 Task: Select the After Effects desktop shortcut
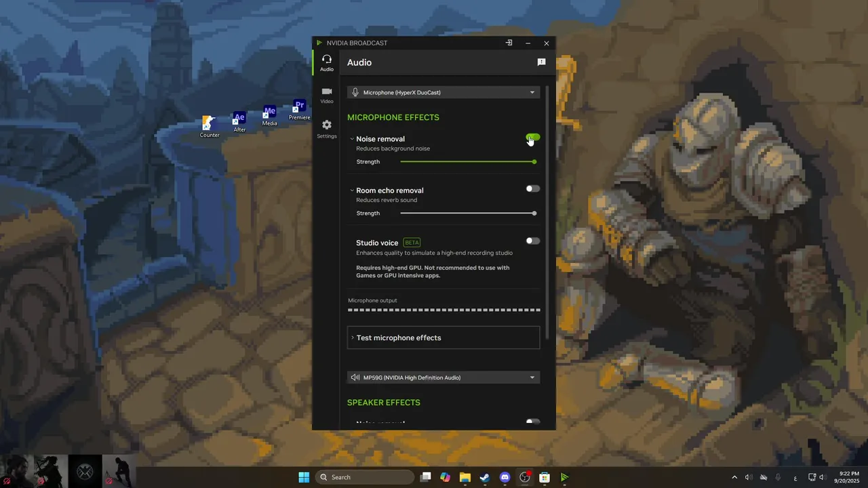(239, 122)
